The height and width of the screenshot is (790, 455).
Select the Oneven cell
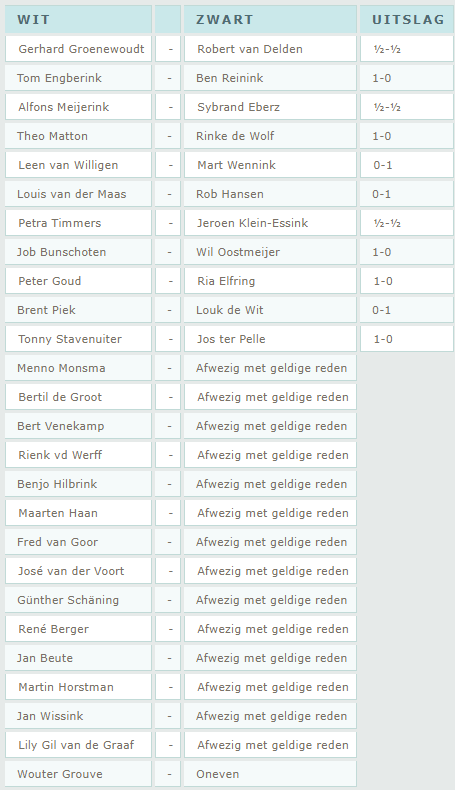[270, 774]
